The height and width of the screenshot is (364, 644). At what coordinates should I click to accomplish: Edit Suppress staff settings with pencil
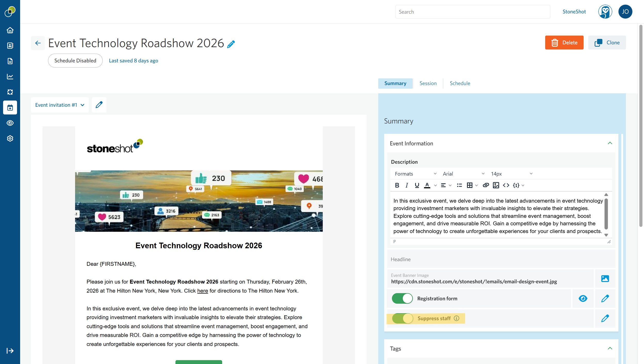click(x=605, y=318)
